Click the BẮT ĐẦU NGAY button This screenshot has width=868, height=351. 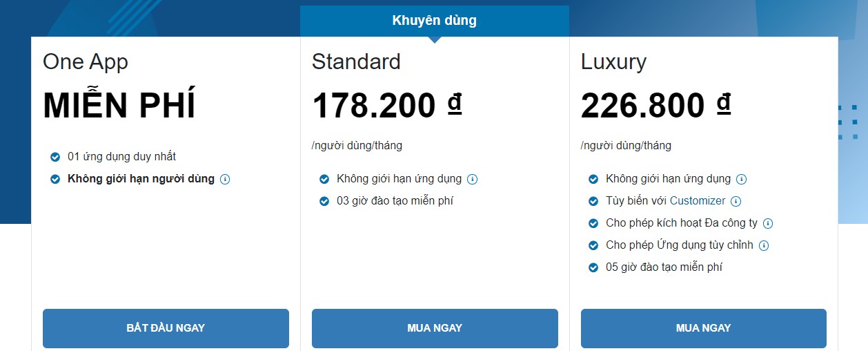(x=166, y=328)
